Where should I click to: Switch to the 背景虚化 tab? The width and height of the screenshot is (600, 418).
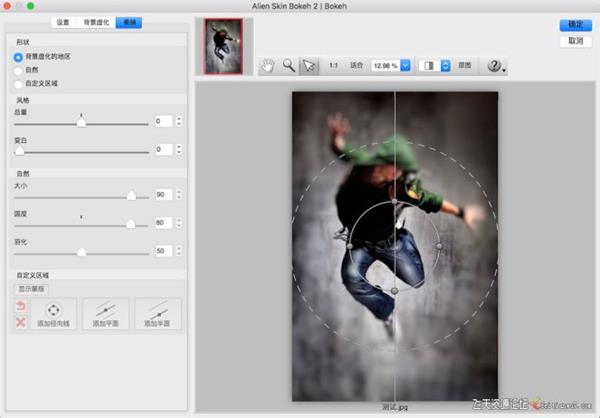(x=95, y=21)
